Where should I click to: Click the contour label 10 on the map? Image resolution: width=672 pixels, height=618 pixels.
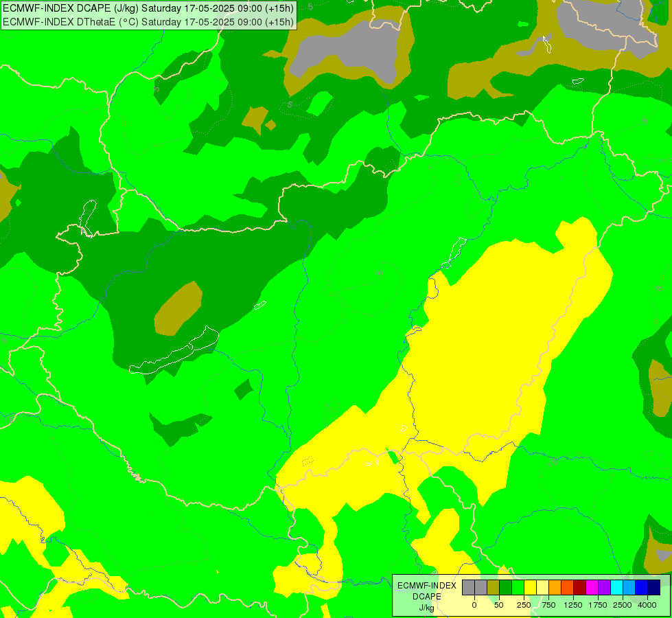(x=553, y=462)
